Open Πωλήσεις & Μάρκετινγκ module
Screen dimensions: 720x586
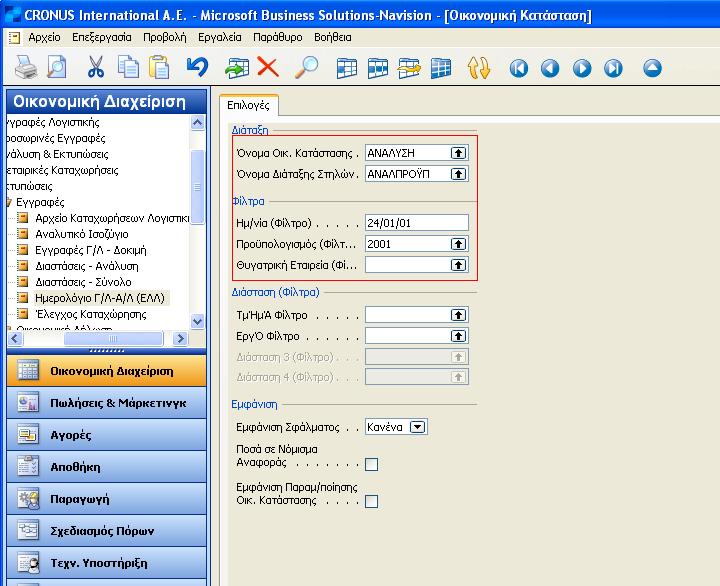(107, 403)
